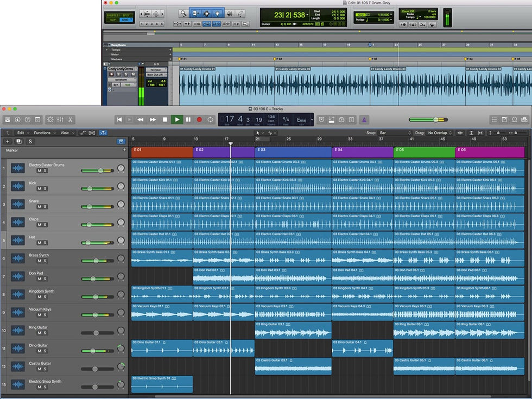Click the Stop button in the transport
532x399 pixels.
(164, 119)
